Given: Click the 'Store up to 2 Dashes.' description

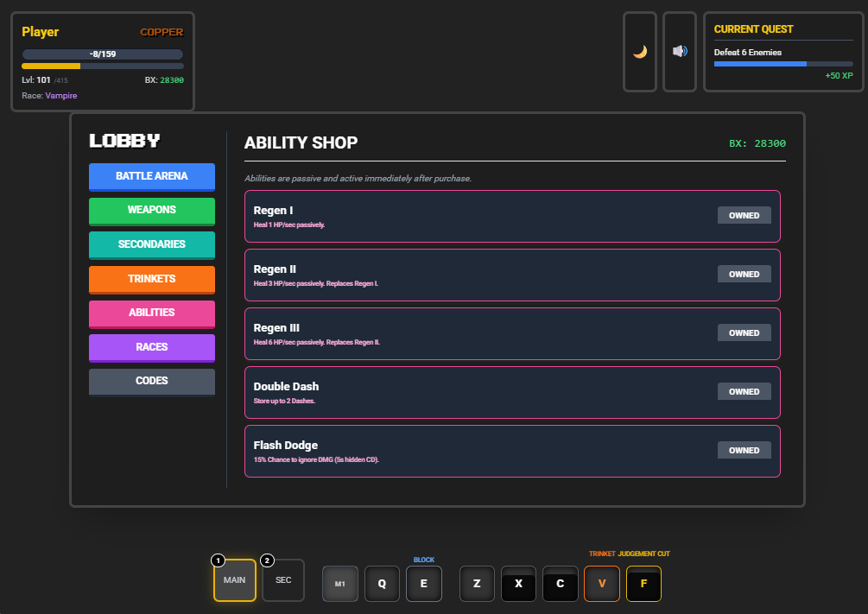Looking at the screenshot, I should [284, 401].
